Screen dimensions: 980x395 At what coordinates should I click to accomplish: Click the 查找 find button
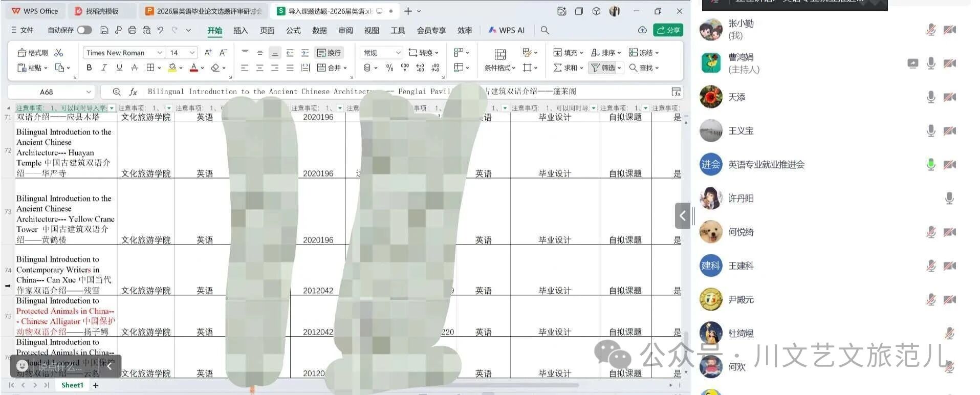[x=644, y=68]
